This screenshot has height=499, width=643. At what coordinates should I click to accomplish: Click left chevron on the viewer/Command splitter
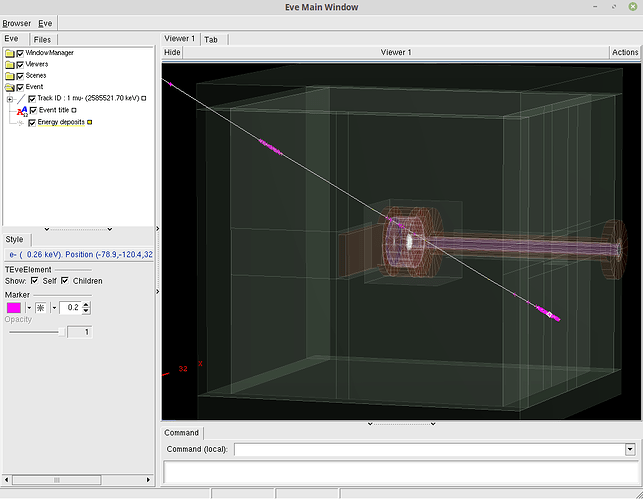[370, 424]
